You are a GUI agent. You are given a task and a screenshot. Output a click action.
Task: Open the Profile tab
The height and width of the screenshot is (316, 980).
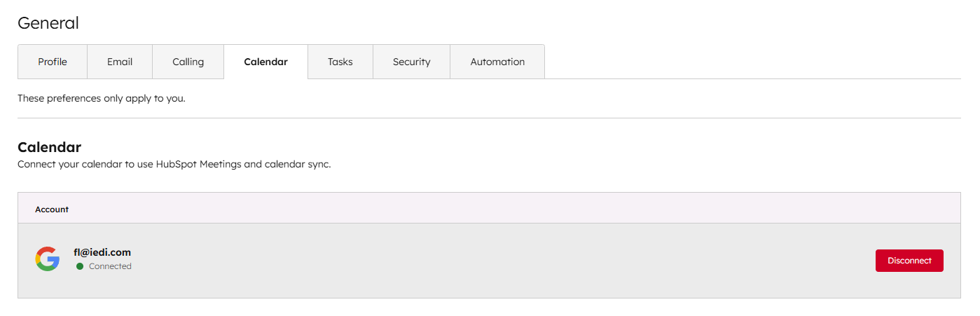(x=53, y=62)
